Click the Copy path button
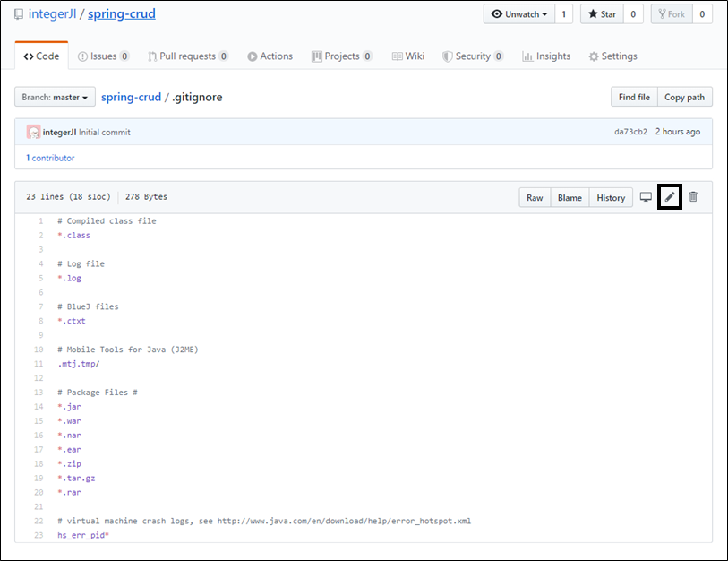Image resolution: width=728 pixels, height=561 pixels. click(684, 97)
